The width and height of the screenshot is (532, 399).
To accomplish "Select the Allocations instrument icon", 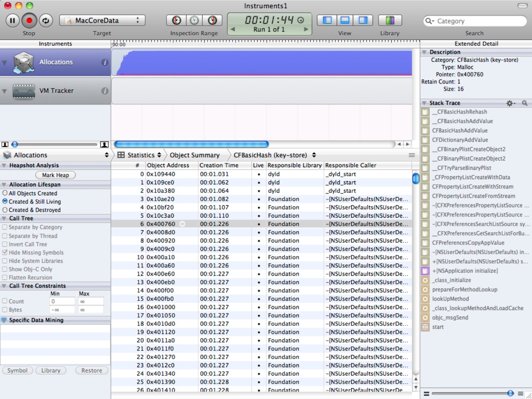I will [24, 62].
